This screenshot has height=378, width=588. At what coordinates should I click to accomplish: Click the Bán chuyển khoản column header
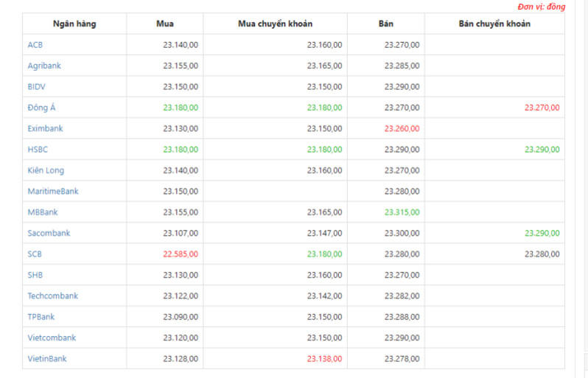(x=494, y=24)
